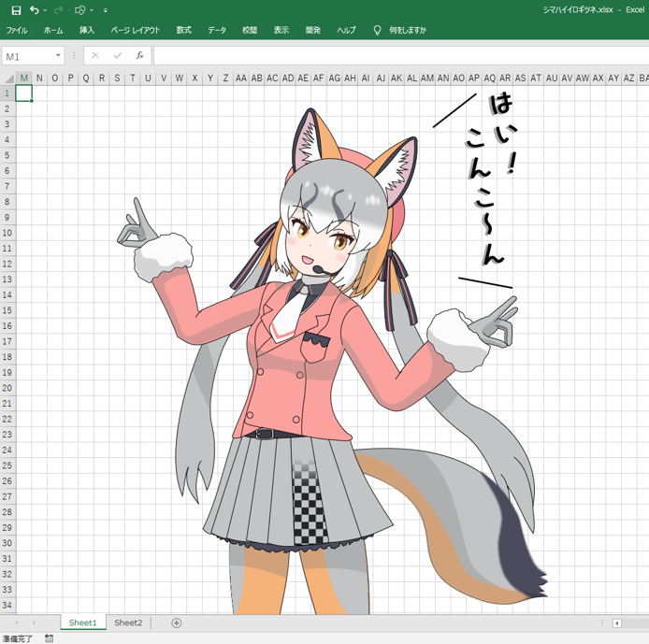Click inside the formula bar input
Screen dimensions: 649x644
(401, 56)
